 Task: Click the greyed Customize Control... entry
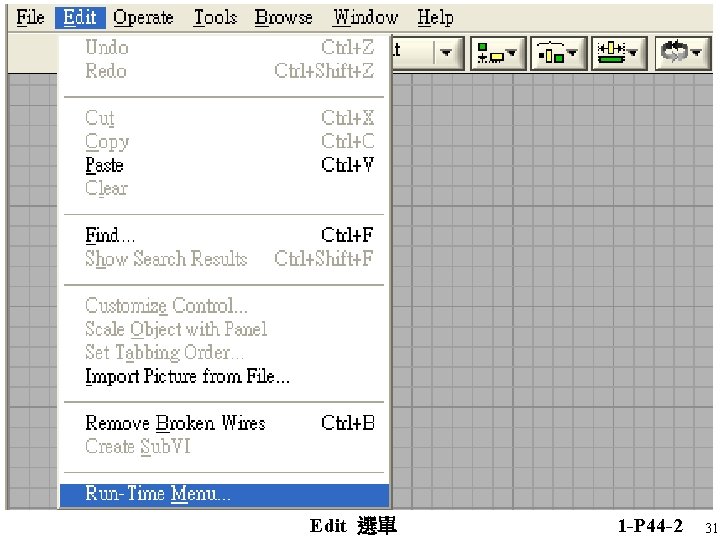tap(225, 306)
